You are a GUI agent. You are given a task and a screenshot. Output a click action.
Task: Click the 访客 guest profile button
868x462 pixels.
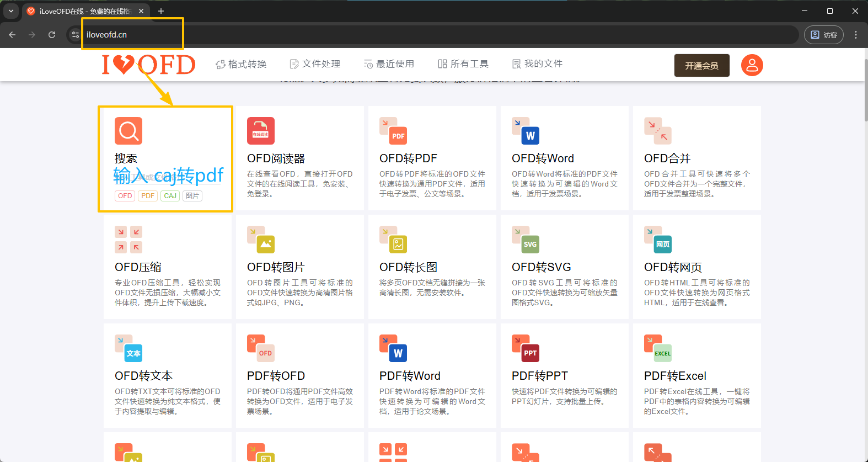[824, 35]
